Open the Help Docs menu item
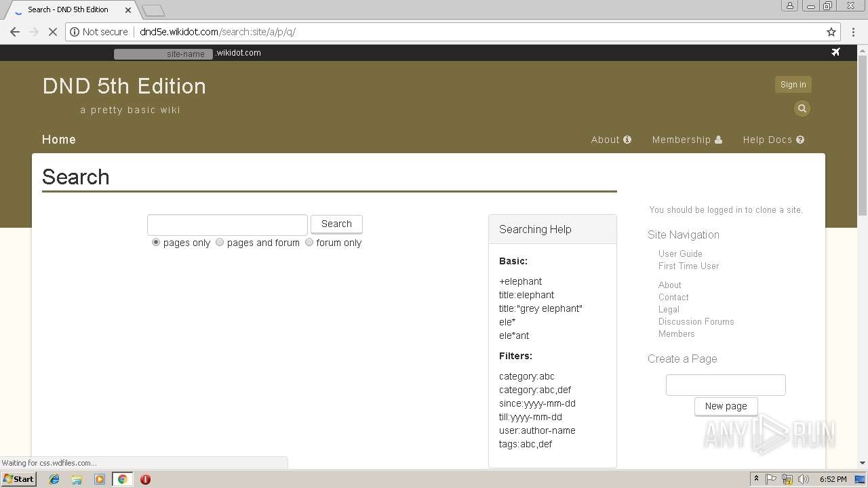Viewport: 868px width, 488px height. [774, 140]
